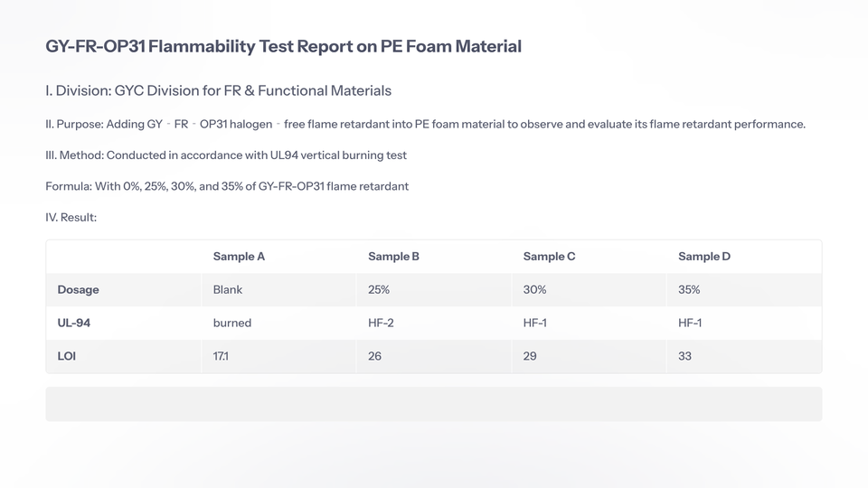Select the Method UL94 line
868x488 pixels.
point(226,155)
